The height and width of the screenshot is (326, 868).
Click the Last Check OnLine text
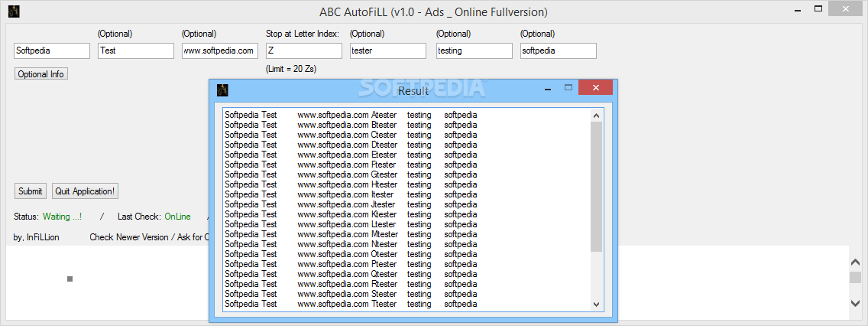177,217
